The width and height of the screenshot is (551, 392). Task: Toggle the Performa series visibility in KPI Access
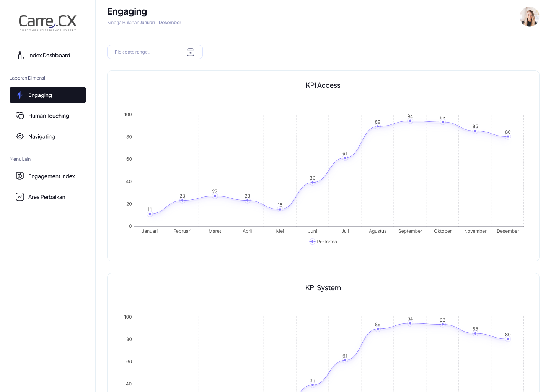pos(323,242)
